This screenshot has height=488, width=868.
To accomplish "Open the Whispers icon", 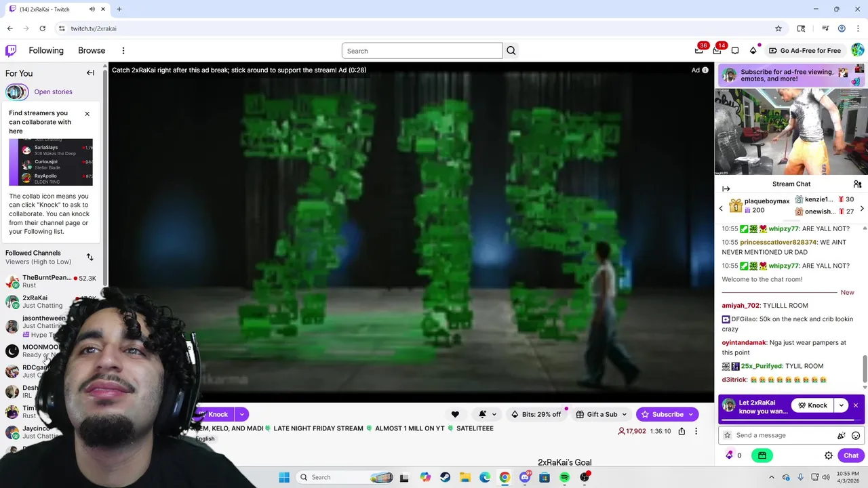I will pyautogui.click(x=735, y=51).
